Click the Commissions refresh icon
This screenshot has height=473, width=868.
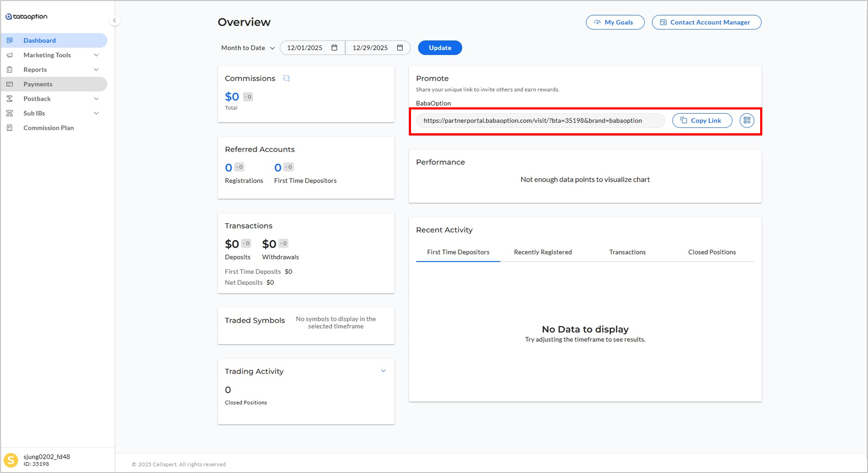(286, 78)
